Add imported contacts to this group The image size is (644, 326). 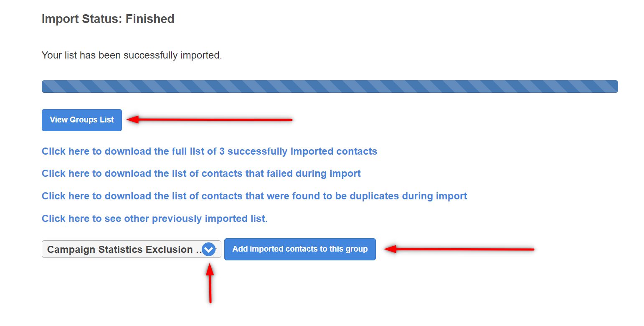300,249
